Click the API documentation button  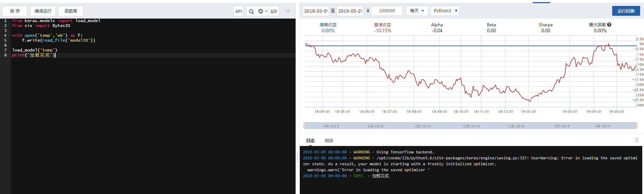239,11
